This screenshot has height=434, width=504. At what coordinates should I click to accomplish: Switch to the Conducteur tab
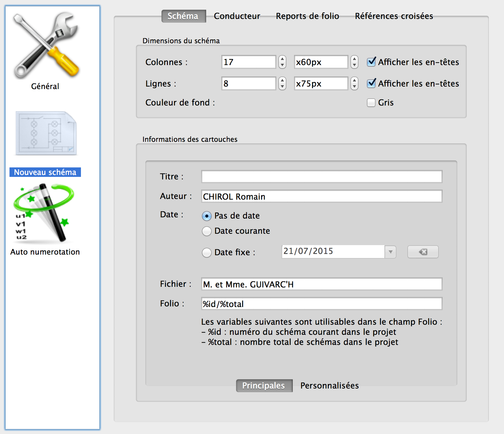click(237, 16)
